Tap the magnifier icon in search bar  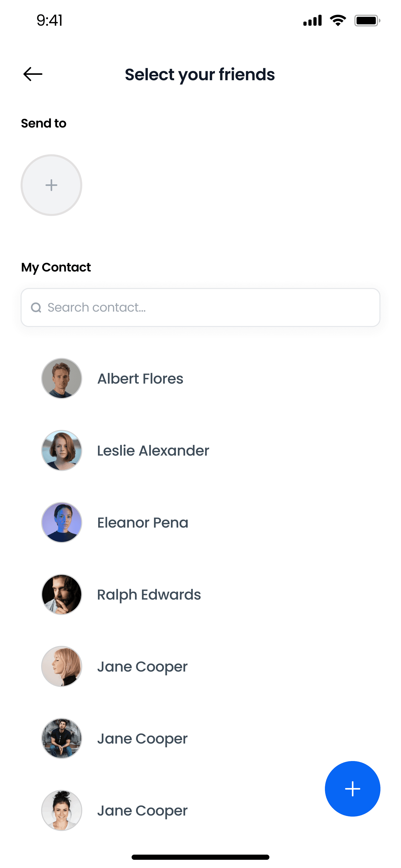pyautogui.click(x=36, y=307)
